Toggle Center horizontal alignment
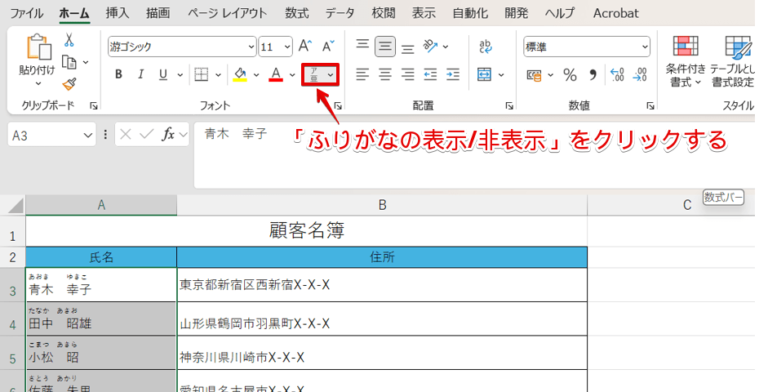 tap(385, 74)
